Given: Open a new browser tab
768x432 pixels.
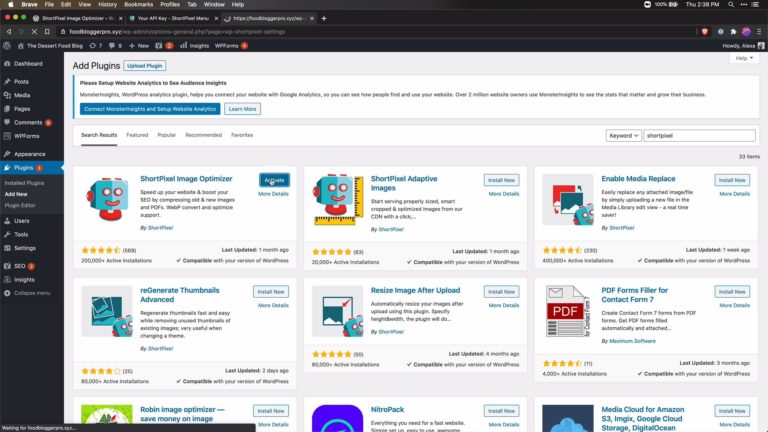Looking at the screenshot, I should point(324,18).
